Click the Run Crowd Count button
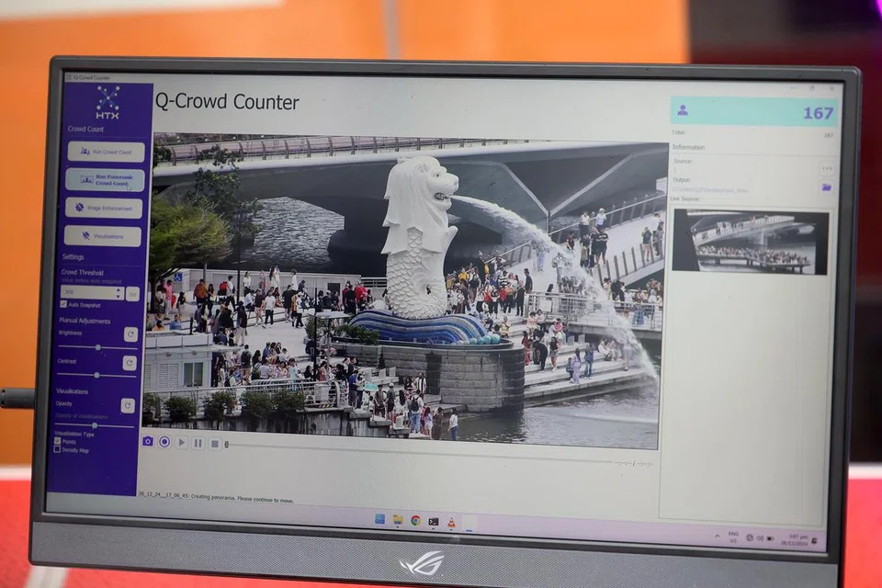The image size is (882, 588). [x=106, y=152]
